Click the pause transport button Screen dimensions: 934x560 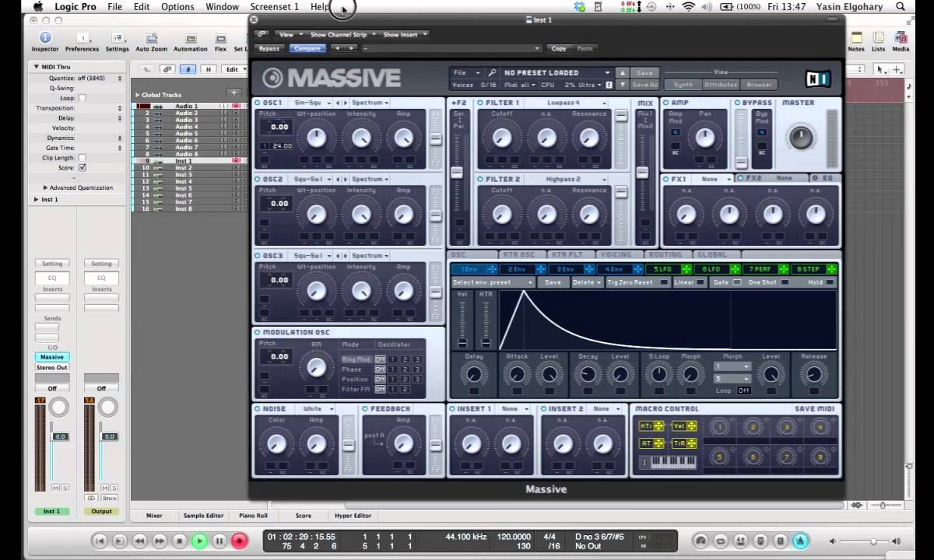coord(219,541)
